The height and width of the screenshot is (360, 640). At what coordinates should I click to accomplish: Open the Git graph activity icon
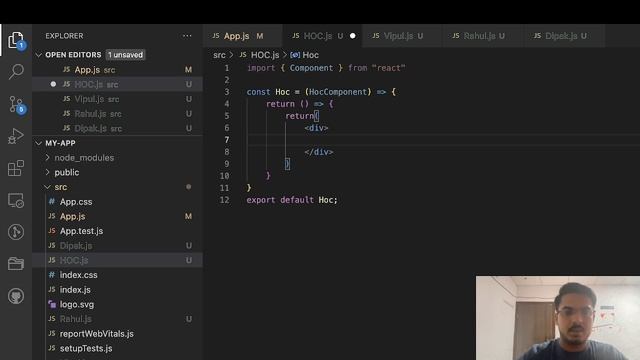pos(16,232)
